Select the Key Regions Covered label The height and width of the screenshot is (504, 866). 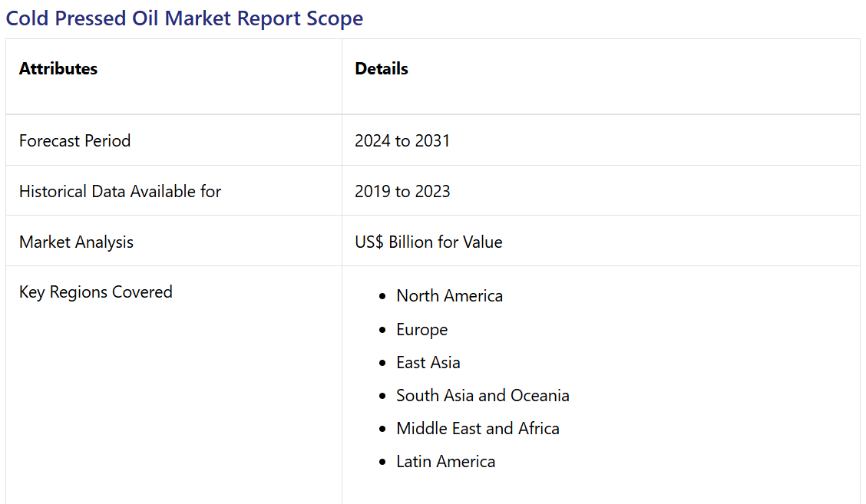[x=95, y=292]
